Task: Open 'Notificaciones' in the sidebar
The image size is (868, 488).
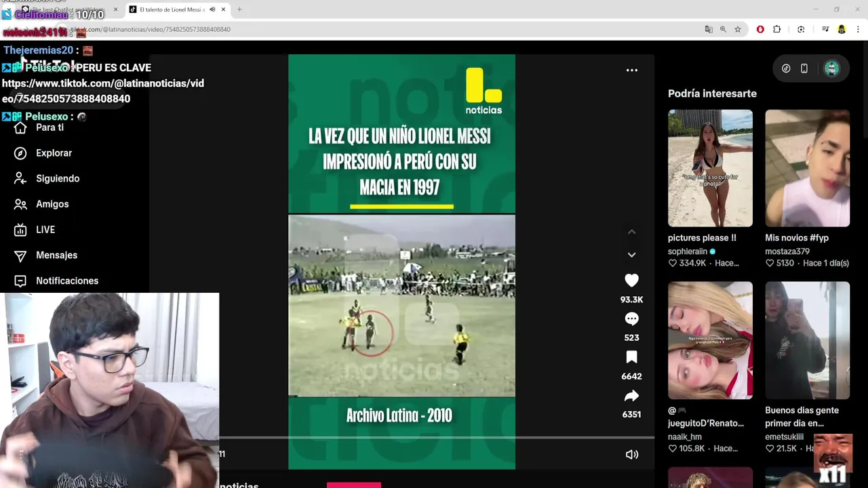Action: click(67, 281)
